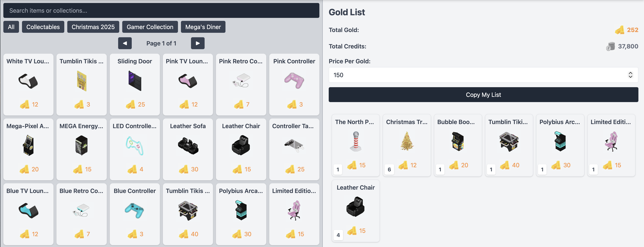Screen dimensions: 644x247
Task: Select the Pink Controller icon
Action: coord(294,81)
